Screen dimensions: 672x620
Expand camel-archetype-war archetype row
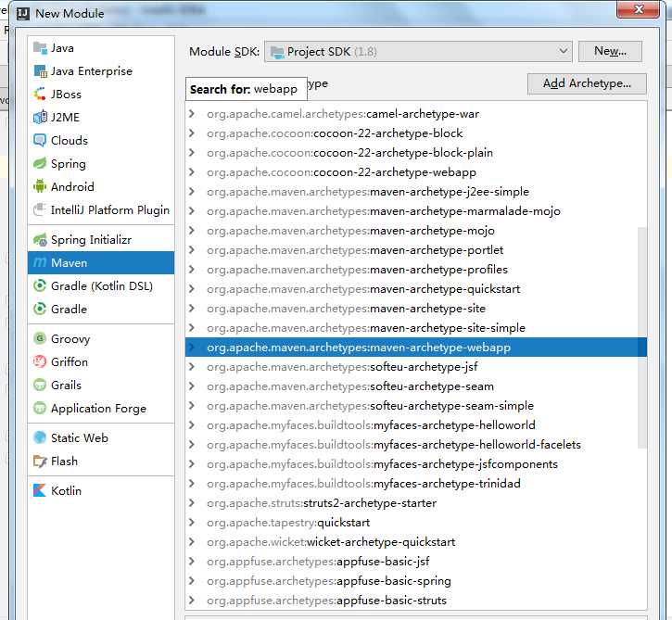point(192,114)
